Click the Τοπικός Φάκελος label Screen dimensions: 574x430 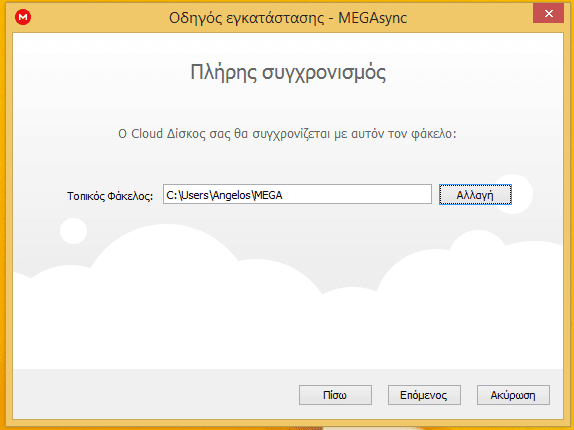click(x=110, y=196)
